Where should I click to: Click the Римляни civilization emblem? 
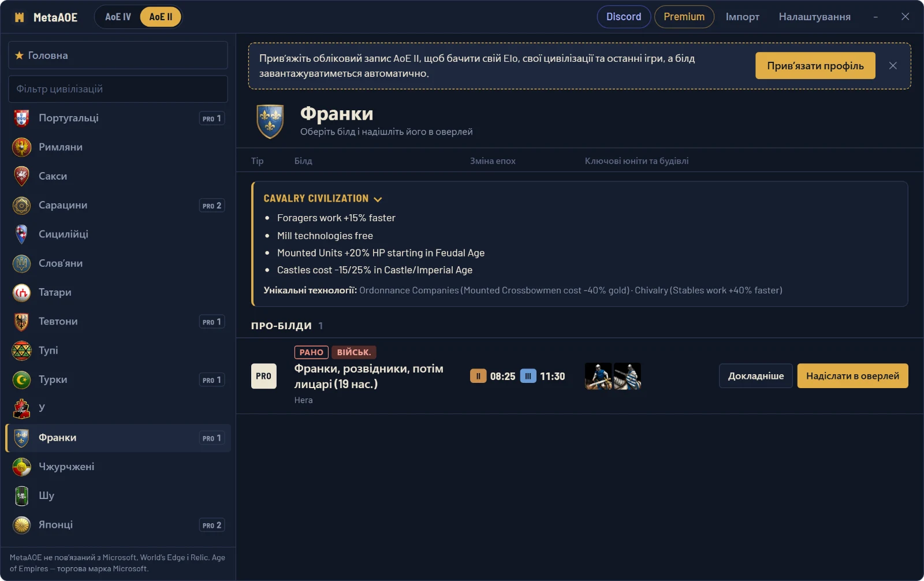click(21, 147)
